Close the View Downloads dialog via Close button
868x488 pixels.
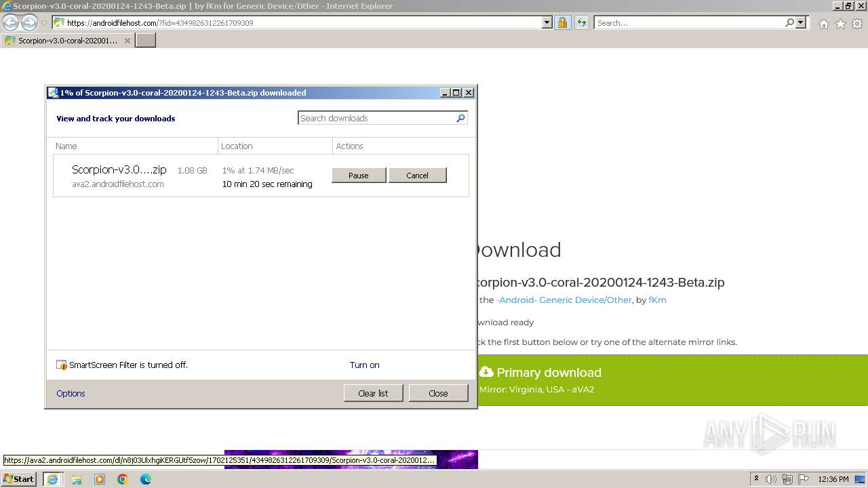pyautogui.click(x=438, y=393)
